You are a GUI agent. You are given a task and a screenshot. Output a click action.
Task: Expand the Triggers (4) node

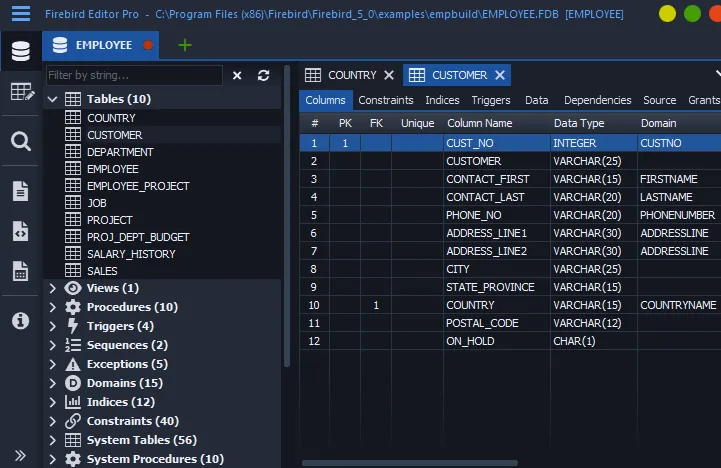tap(52, 326)
